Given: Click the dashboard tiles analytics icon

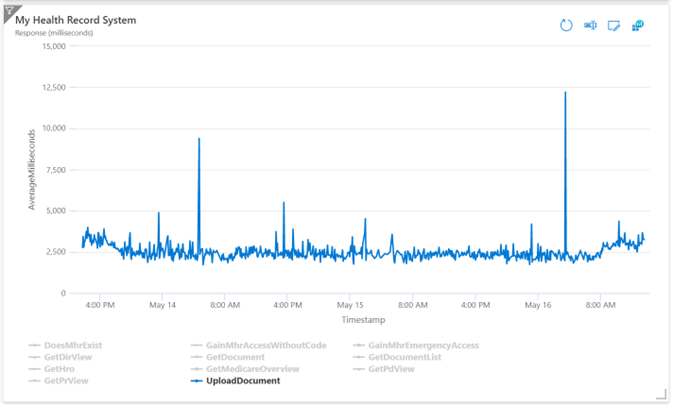Looking at the screenshot, I should click(638, 25).
